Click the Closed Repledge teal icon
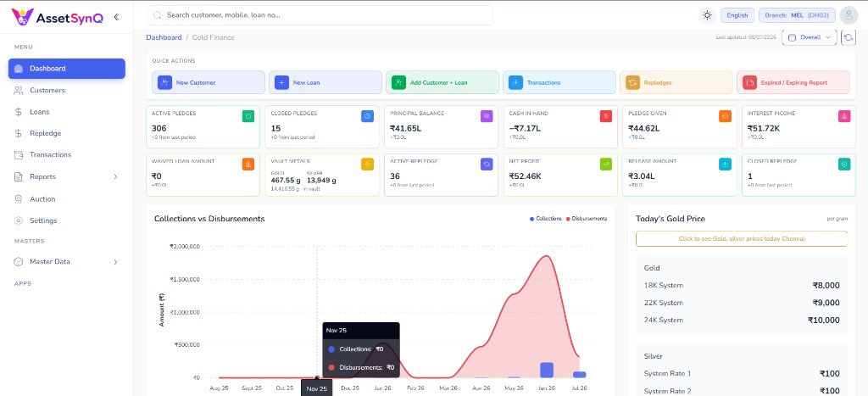This screenshot has width=868, height=396. 844,164
